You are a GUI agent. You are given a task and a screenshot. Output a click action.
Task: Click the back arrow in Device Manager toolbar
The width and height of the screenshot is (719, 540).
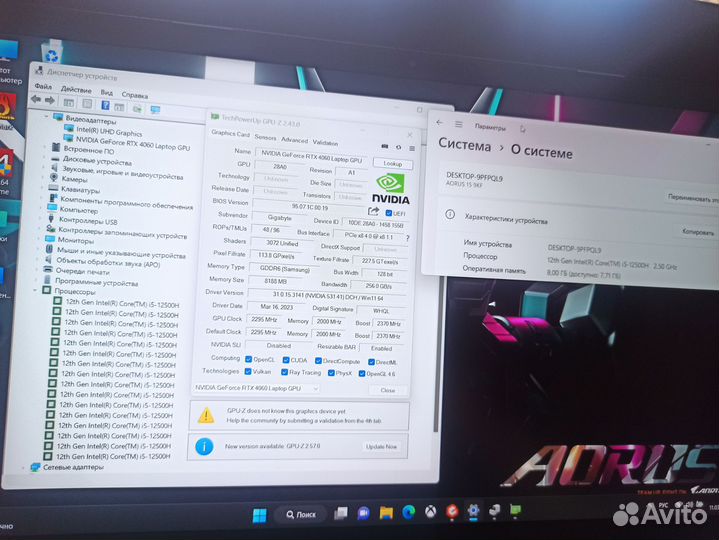tap(36, 99)
